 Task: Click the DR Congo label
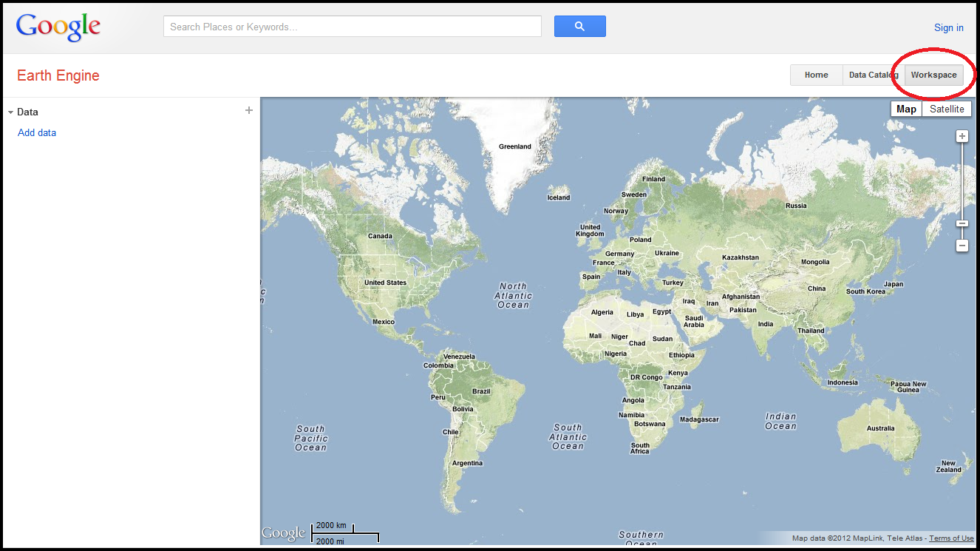pyautogui.click(x=647, y=377)
